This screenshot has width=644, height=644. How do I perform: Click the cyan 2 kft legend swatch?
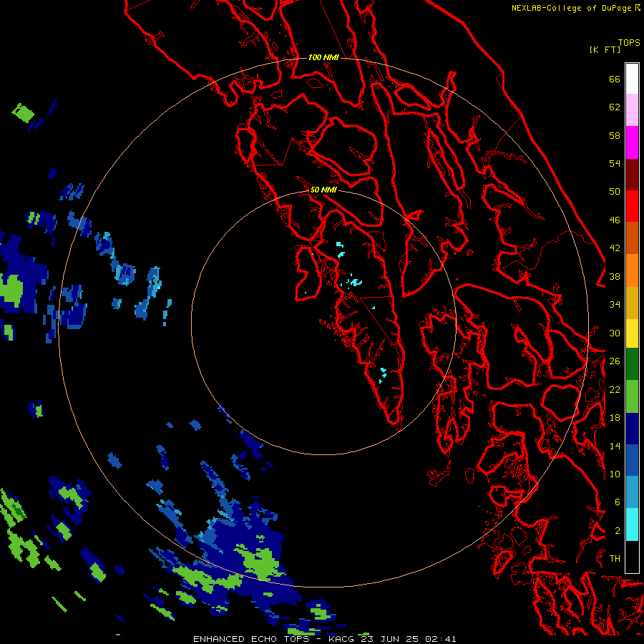(x=632, y=525)
